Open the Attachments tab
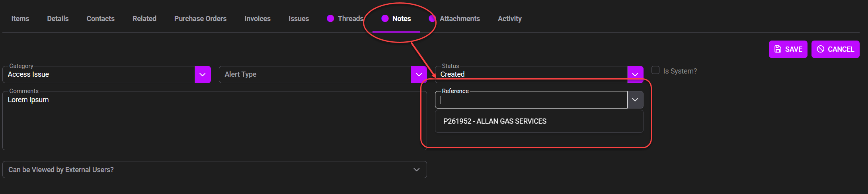868x194 pixels. pos(460,19)
